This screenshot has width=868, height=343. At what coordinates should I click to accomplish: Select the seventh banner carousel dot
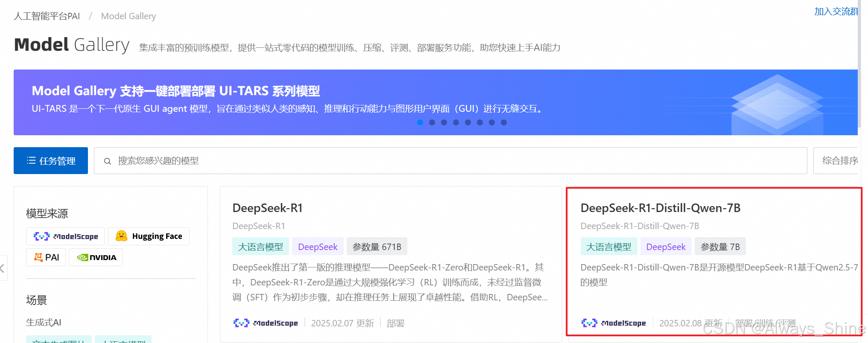tap(492, 122)
